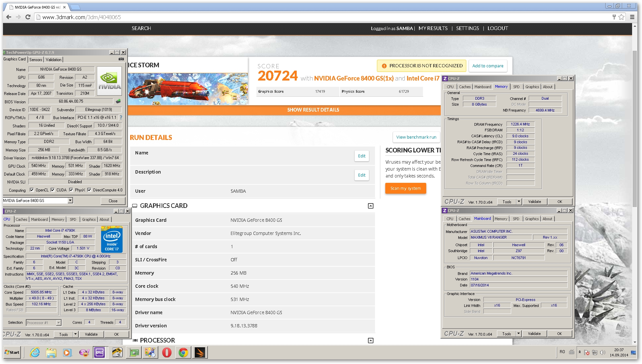Collapse the PROCESSOR section
The height and width of the screenshot is (364, 642).
coord(371,341)
